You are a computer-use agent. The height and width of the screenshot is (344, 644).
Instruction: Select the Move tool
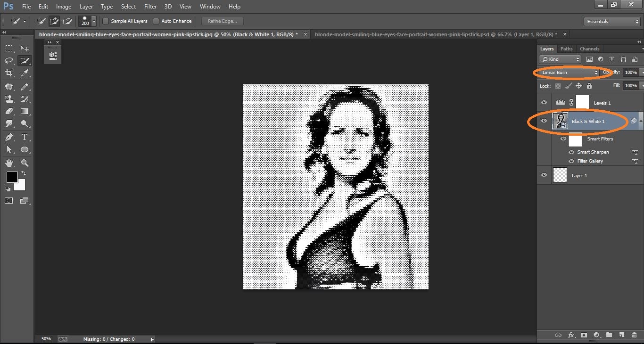[x=25, y=48]
